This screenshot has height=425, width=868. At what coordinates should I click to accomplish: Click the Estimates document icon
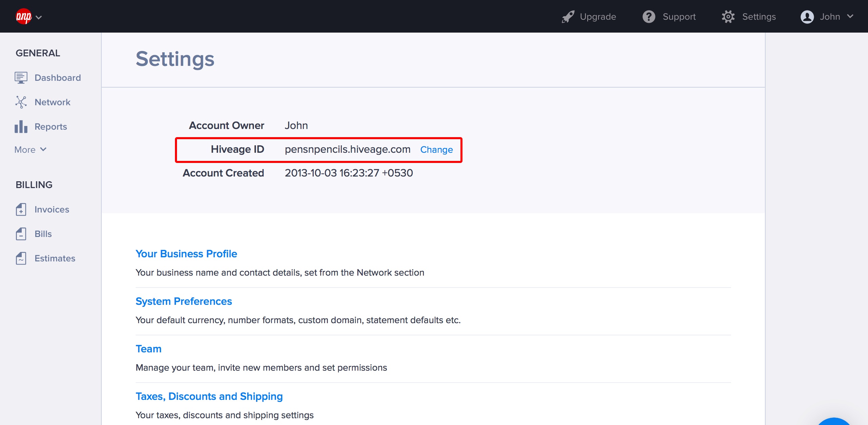pyautogui.click(x=21, y=258)
